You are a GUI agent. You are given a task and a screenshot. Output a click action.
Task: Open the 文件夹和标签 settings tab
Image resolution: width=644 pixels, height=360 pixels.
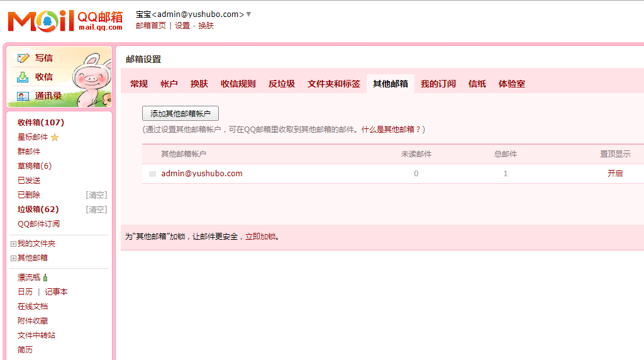point(333,84)
